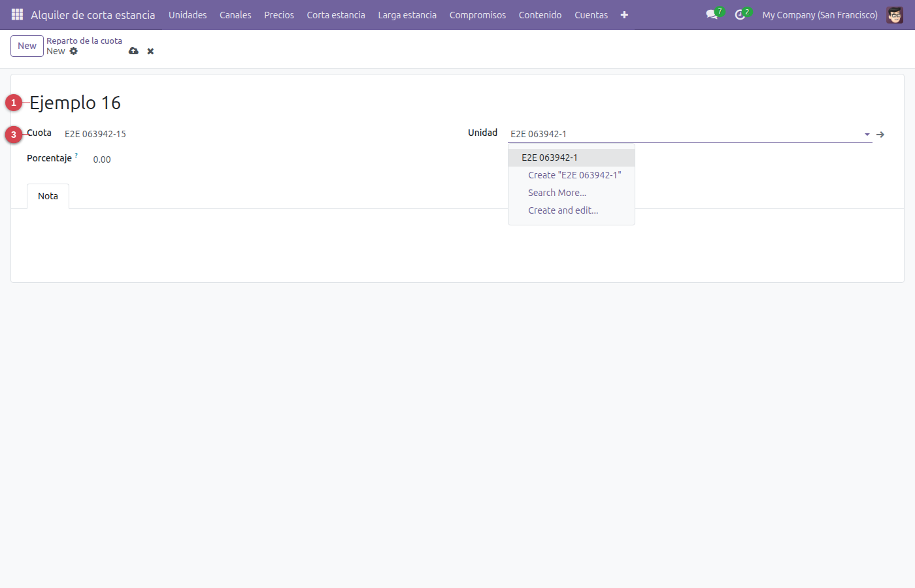Screen dimensions: 915x588
Task: Go to Reparto de la cuota breadcrumb
Action: point(84,41)
